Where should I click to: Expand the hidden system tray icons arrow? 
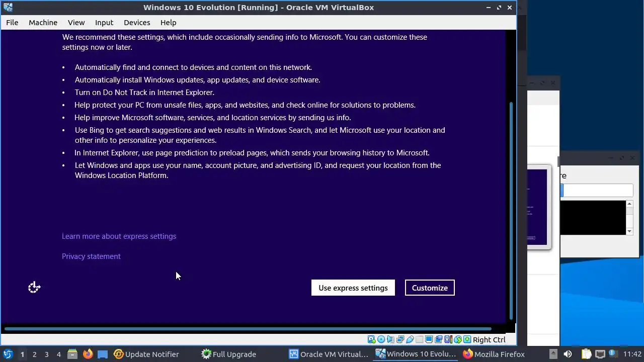pos(553,354)
